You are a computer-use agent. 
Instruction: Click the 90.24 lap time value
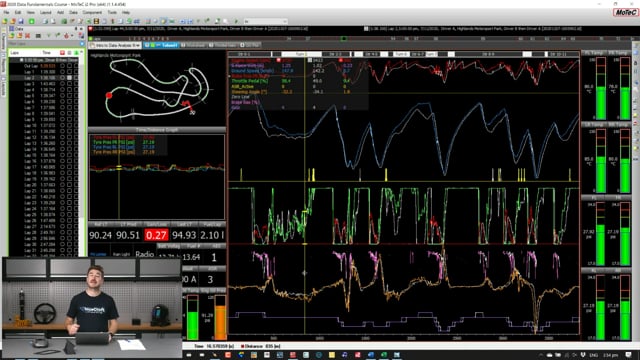pos(100,235)
